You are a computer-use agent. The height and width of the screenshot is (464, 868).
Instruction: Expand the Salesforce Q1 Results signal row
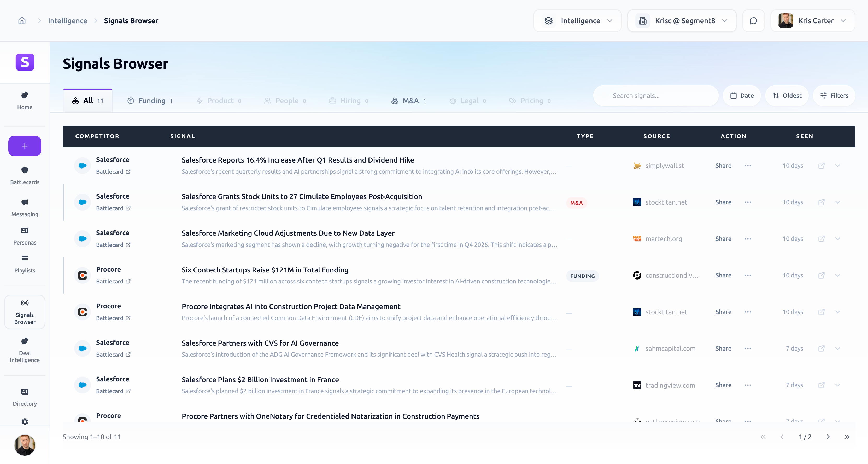[838, 166]
